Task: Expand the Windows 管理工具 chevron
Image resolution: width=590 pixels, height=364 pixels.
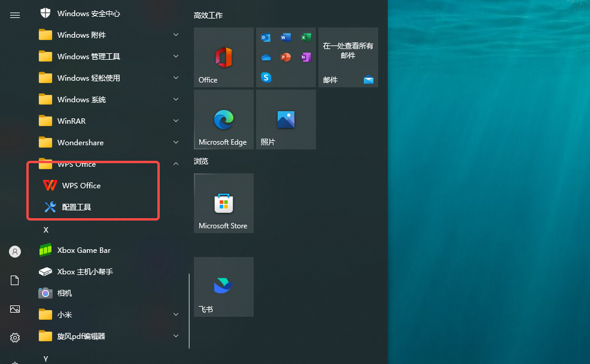Action: coord(176,56)
